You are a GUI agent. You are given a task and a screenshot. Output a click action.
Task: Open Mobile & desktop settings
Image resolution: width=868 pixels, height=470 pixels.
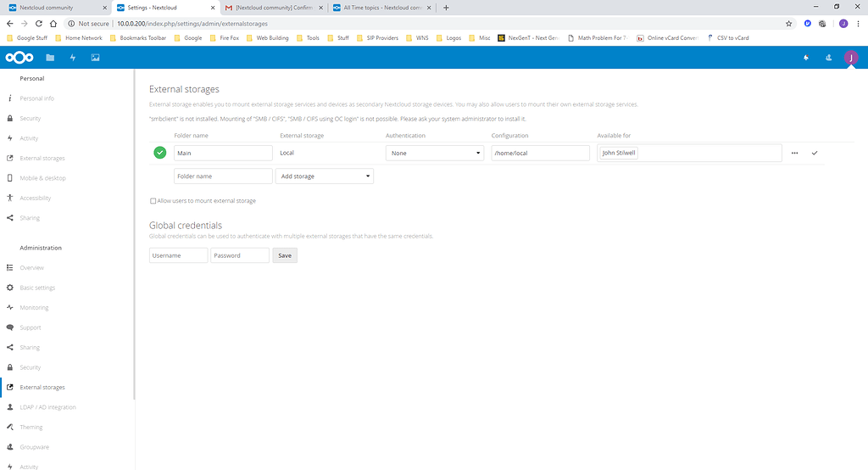click(42, 178)
